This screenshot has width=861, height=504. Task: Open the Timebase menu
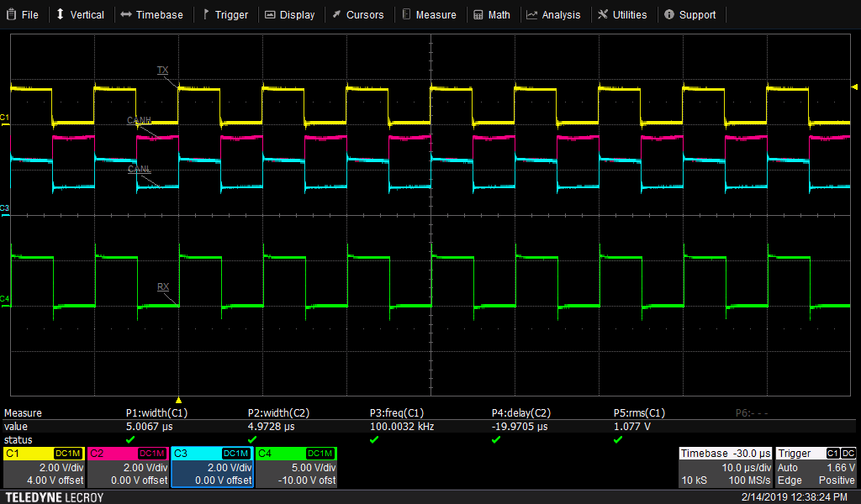(152, 15)
